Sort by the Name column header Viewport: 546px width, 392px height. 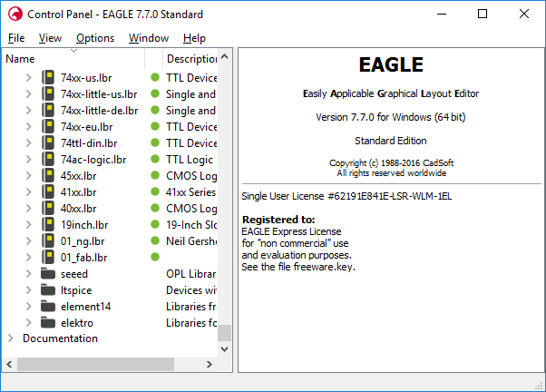(x=73, y=59)
